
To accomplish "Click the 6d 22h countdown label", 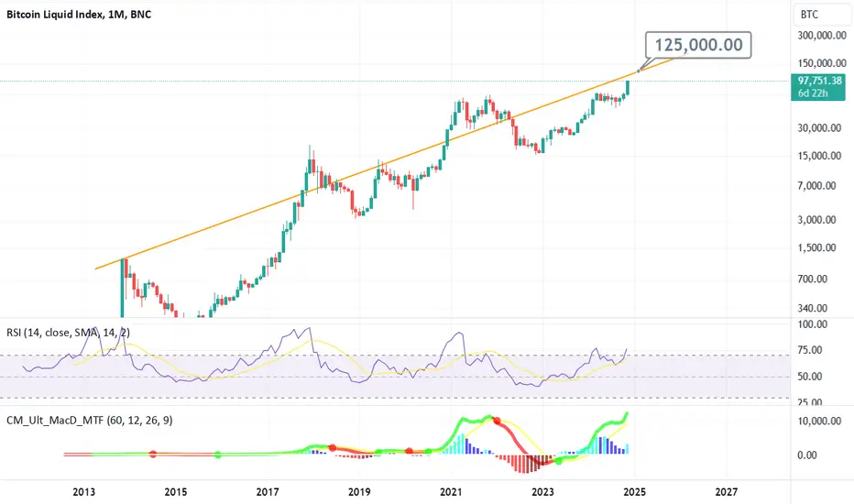I will click(x=813, y=93).
